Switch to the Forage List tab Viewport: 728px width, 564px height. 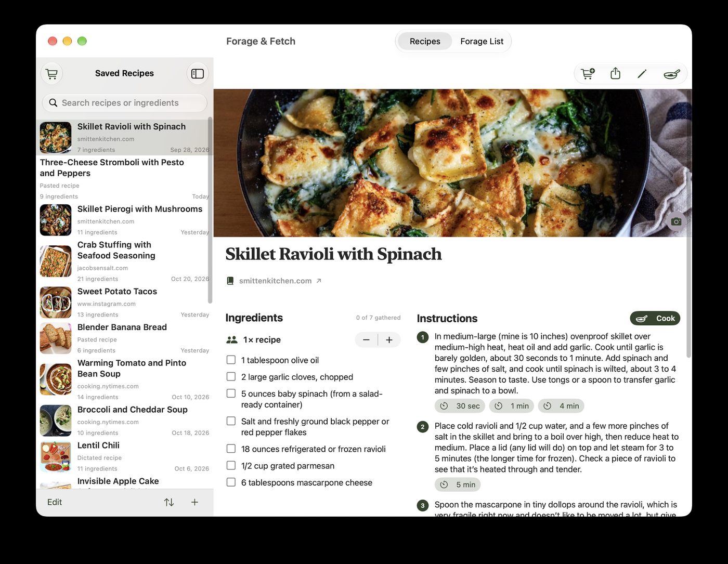coord(482,42)
